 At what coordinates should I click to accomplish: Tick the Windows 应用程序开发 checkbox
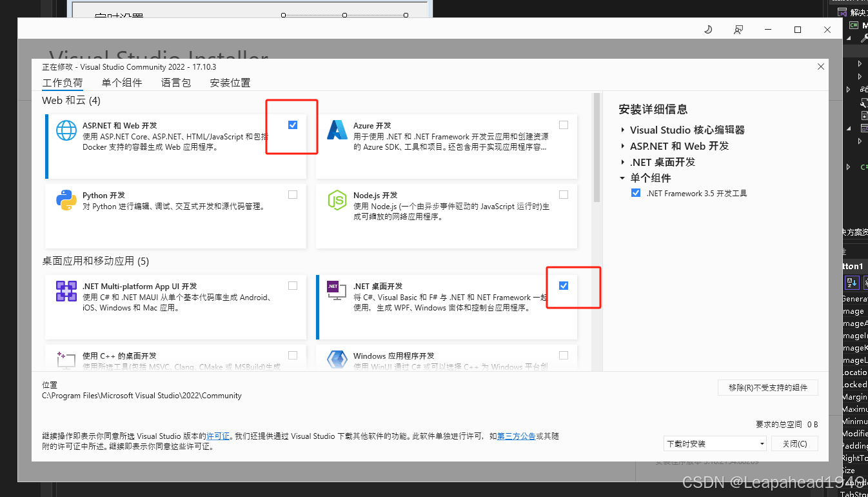tap(564, 355)
